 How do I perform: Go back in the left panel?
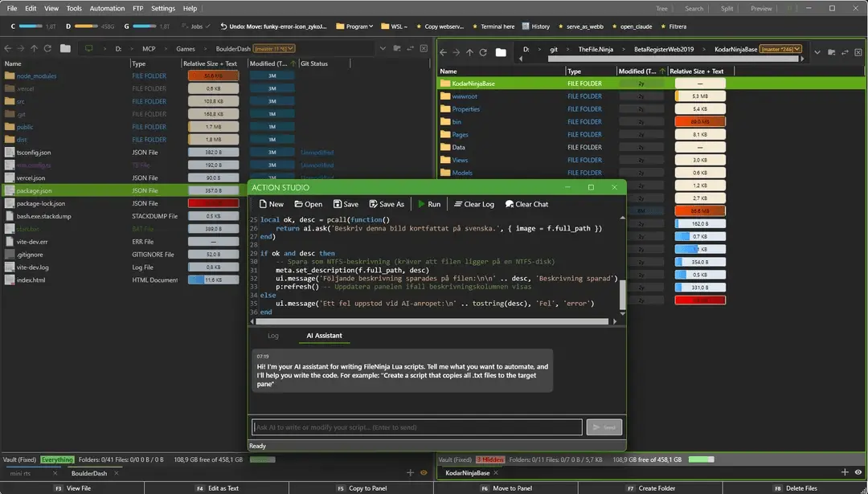point(8,49)
